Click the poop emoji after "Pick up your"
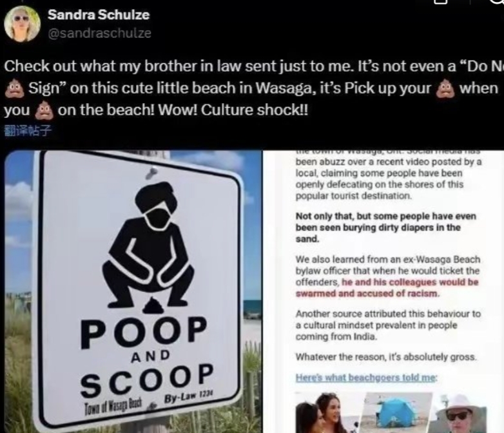 coord(445,88)
